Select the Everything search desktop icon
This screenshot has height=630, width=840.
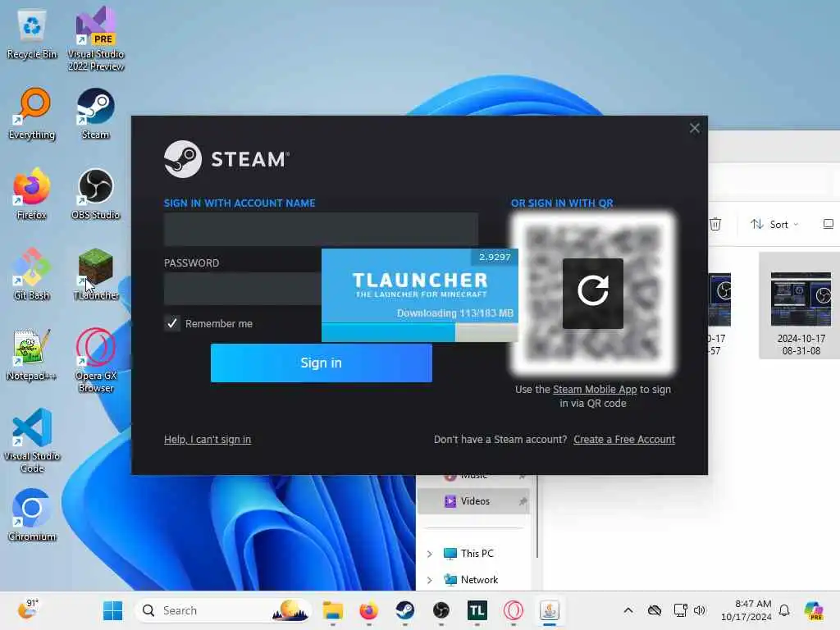point(32,113)
